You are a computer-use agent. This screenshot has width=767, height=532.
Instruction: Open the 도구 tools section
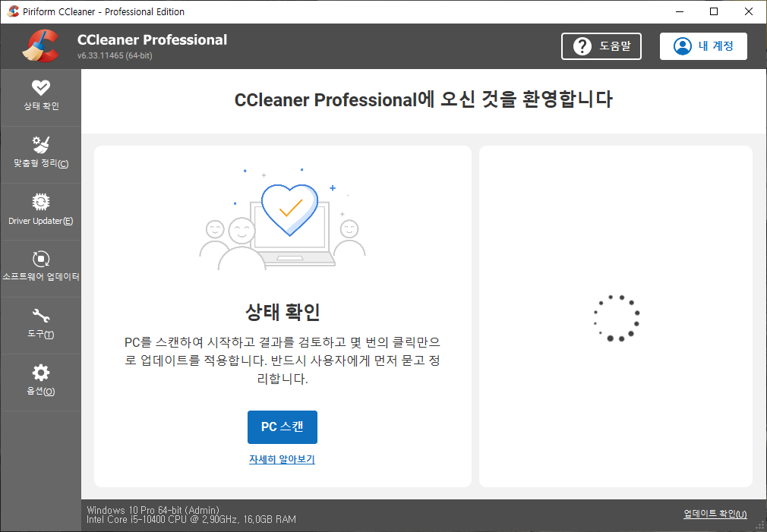40,326
